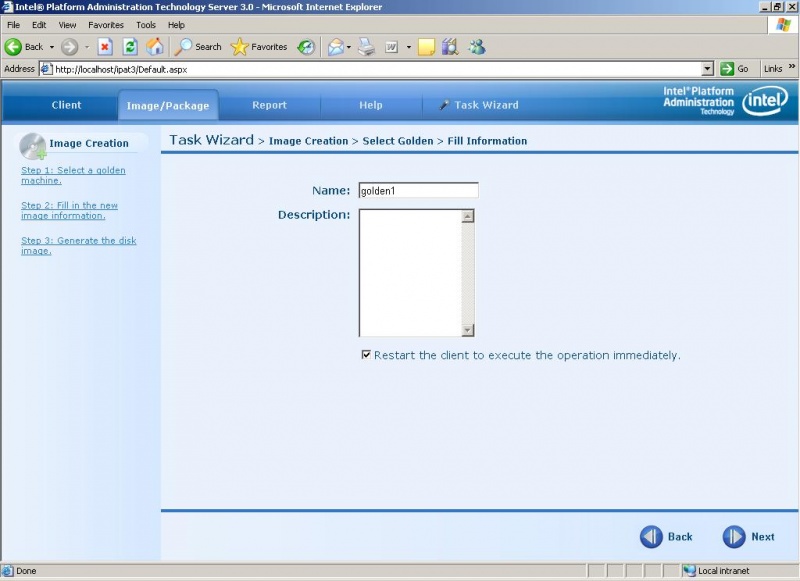Switch to the Report tab
The image size is (800, 581).
tap(268, 104)
